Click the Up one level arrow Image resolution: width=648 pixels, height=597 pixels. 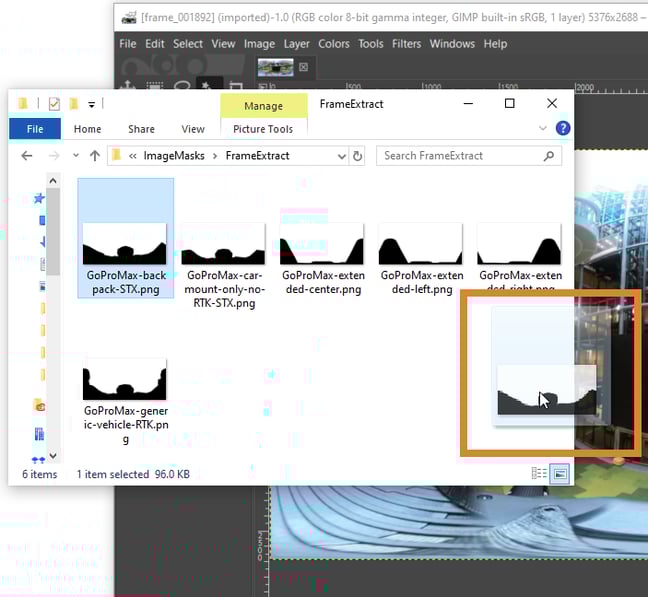pyautogui.click(x=95, y=156)
